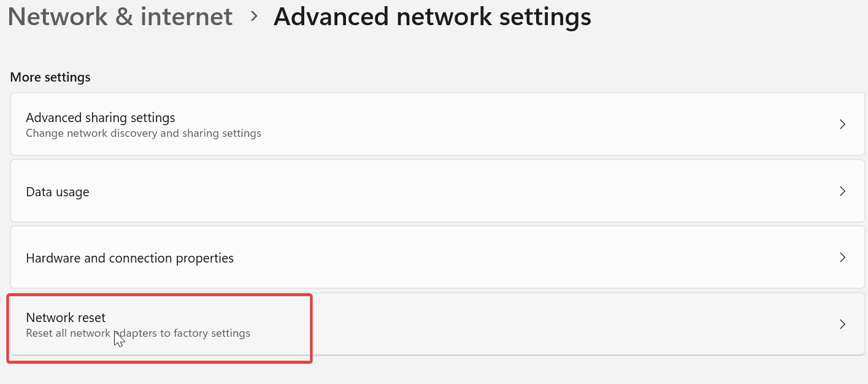Screen dimensions: 868x384
Task: View Hardware and connection properties
Action: [429, 258]
